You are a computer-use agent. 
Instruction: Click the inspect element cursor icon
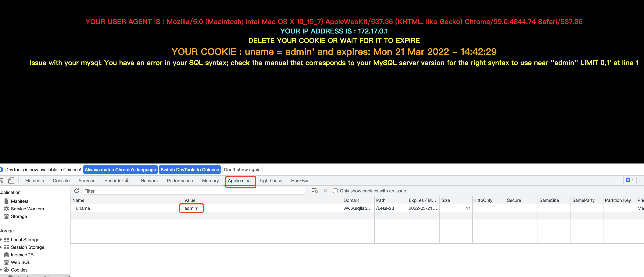[2, 181]
